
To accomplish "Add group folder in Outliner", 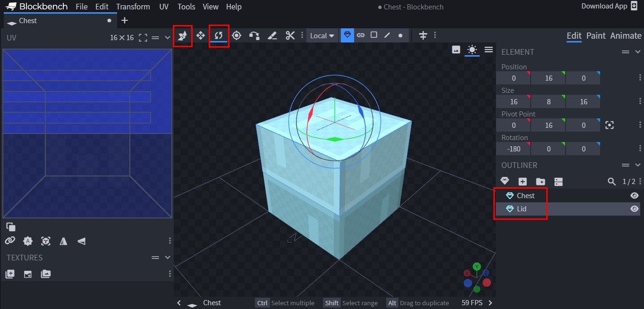I will click(541, 182).
